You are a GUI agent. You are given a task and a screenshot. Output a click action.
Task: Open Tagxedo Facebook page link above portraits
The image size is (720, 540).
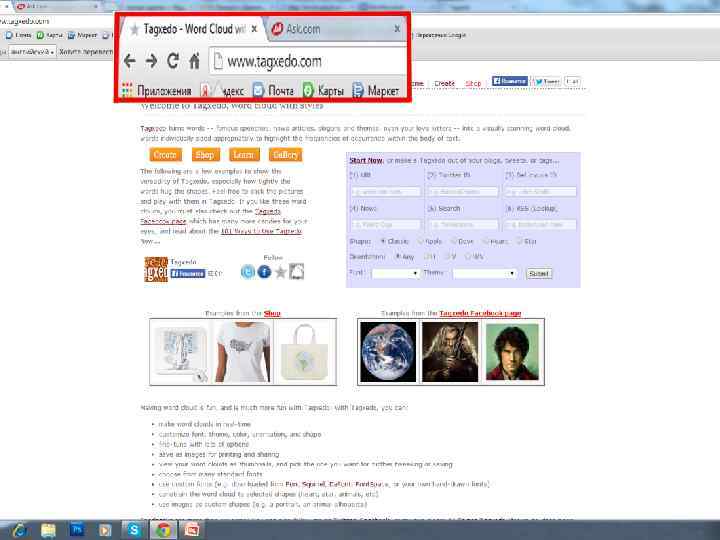click(480, 313)
